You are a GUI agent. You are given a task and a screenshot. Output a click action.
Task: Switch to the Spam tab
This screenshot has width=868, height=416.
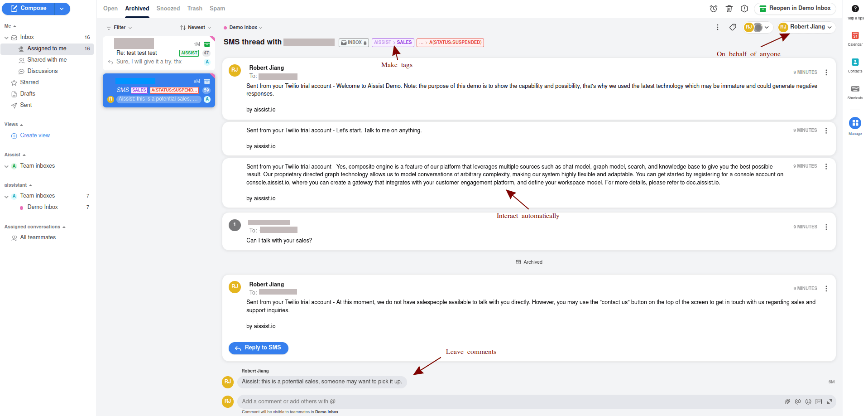pos(217,9)
